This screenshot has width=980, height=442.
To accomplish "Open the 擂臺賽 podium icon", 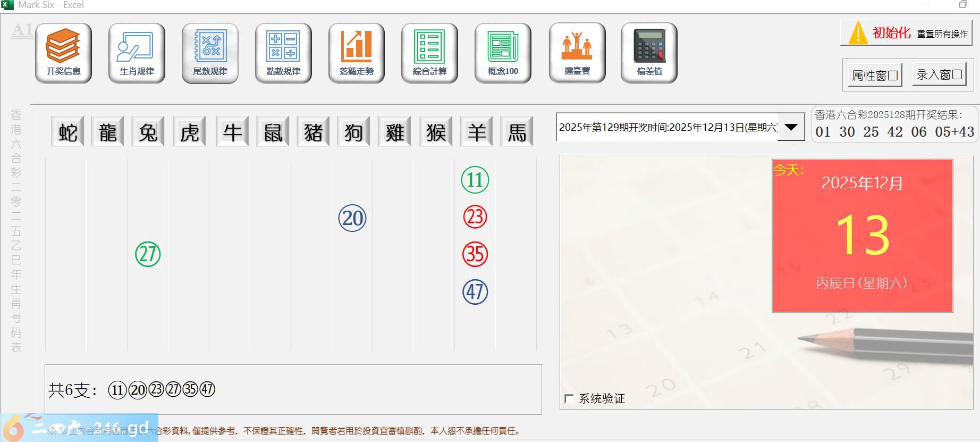I will (x=577, y=53).
